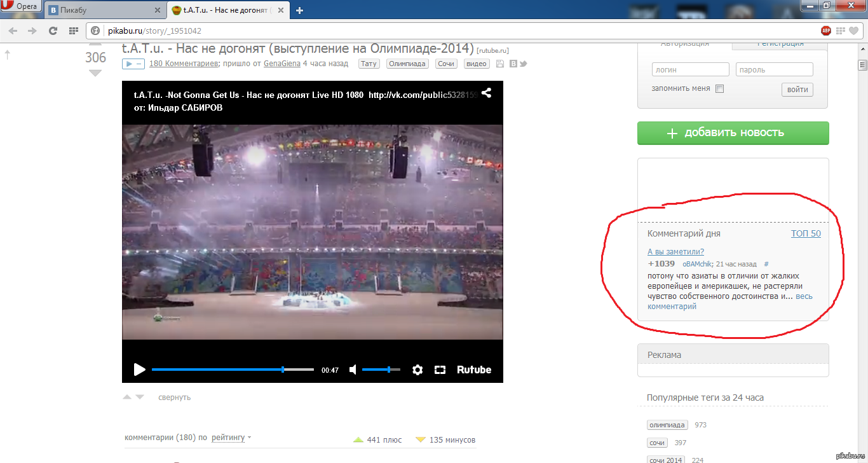Open the 'рейтингу' comment sort dropdown
Screen dimensions: 868x463
231,438
